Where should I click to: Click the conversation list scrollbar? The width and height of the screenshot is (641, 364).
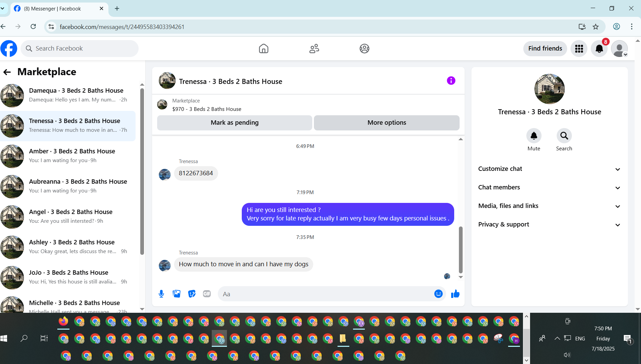pos(142,171)
